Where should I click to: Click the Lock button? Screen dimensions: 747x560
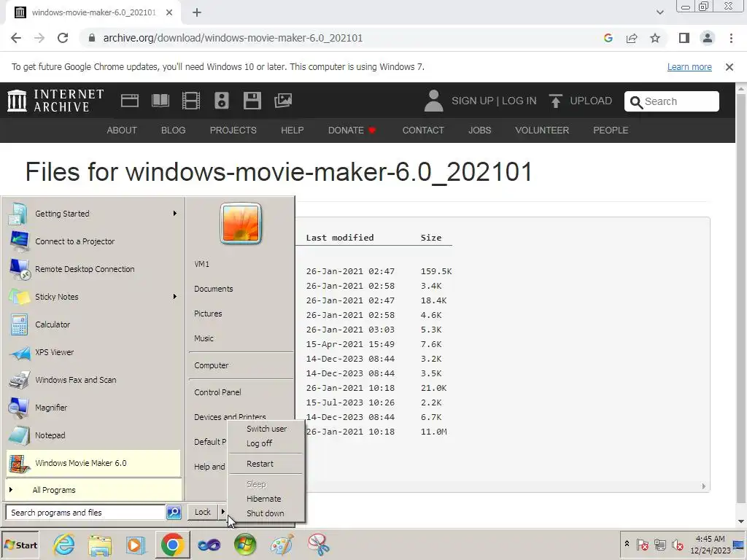coord(203,512)
